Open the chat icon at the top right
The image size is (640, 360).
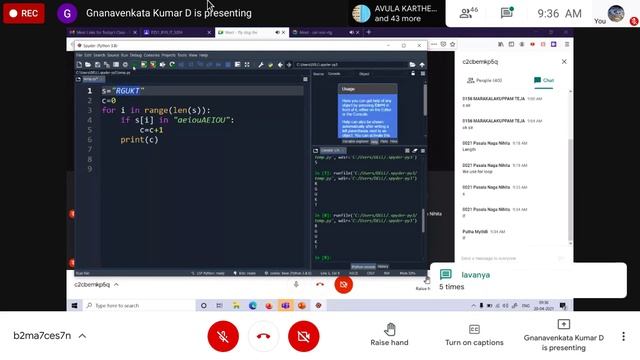coord(507,13)
